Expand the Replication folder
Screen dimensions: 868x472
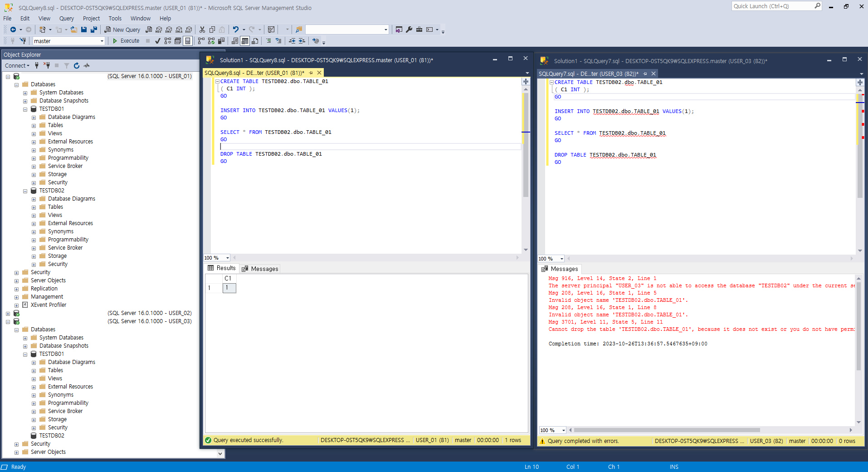point(17,289)
